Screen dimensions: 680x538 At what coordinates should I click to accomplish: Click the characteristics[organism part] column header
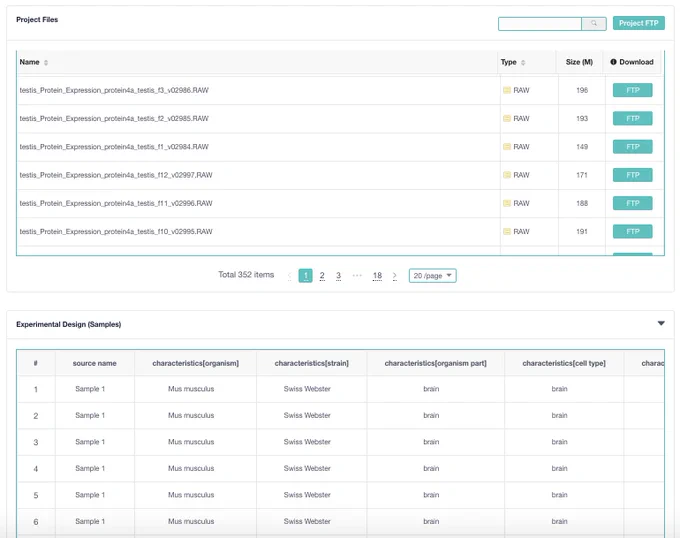coord(435,363)
